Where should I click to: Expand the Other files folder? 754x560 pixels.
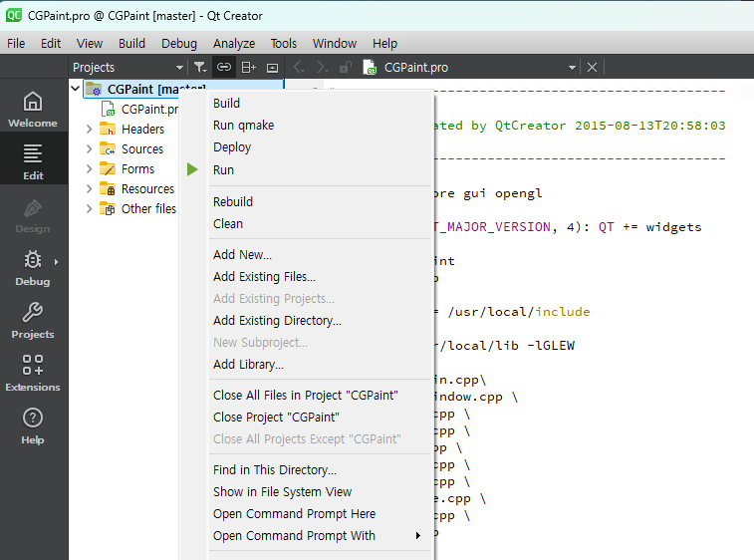click(x=89, y=209)
